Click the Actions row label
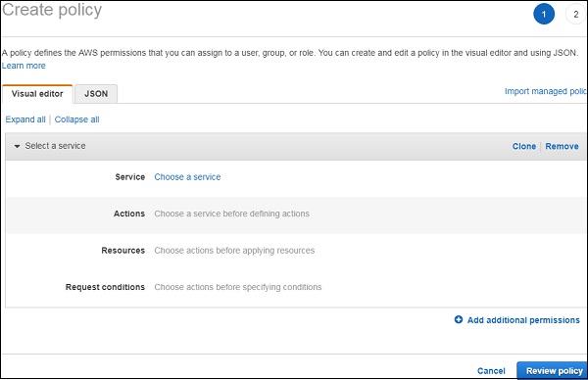This screenshot has width=588, height=380. coord(129,214)
